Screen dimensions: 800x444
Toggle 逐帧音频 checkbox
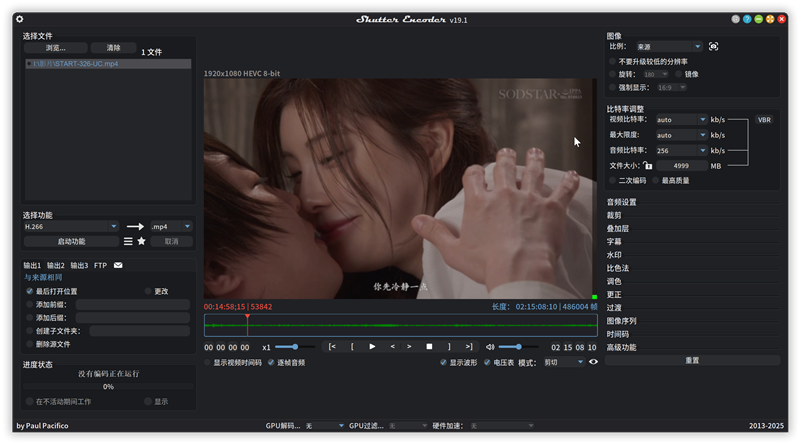pos(271,362)
